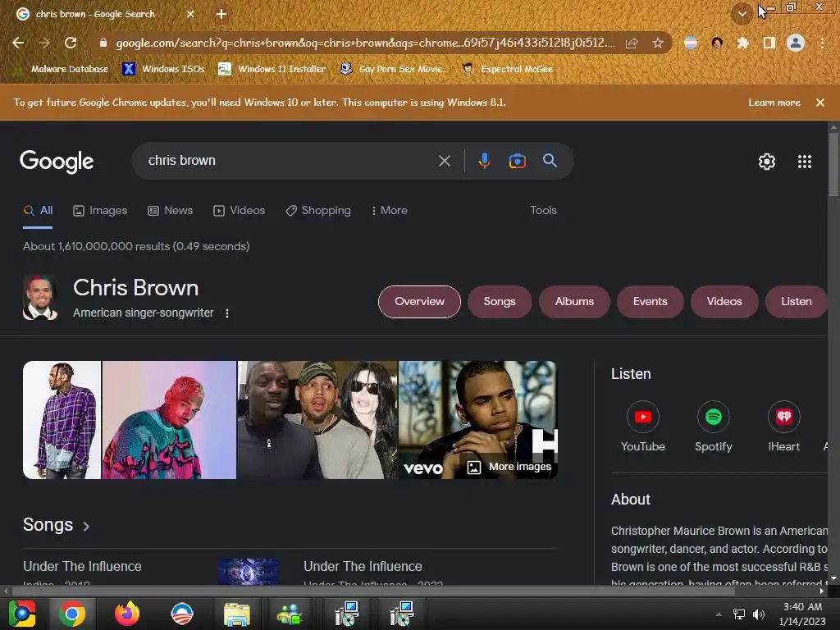This screenshot has width=840, height=630.
Task: Clear the search query with X
Action: pos(444,161)
